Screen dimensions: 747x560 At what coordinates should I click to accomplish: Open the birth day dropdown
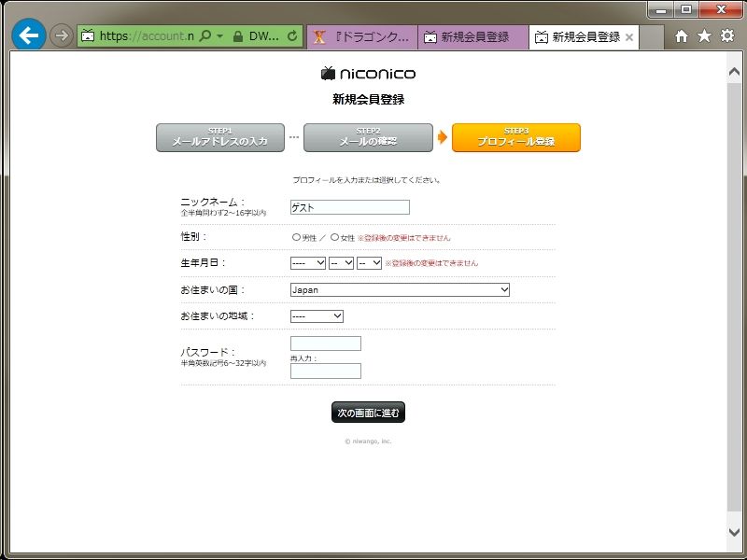coord(369,263)
